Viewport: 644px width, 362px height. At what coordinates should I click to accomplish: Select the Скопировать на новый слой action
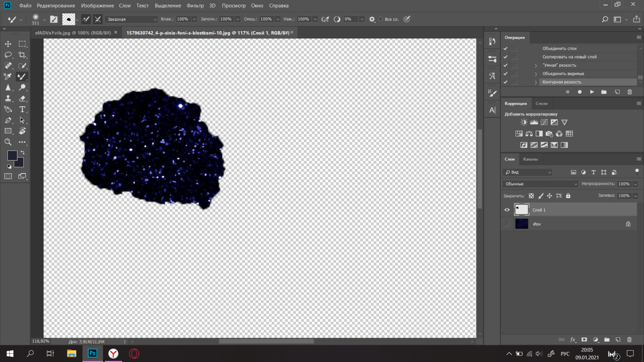click(x=570, y=57)
